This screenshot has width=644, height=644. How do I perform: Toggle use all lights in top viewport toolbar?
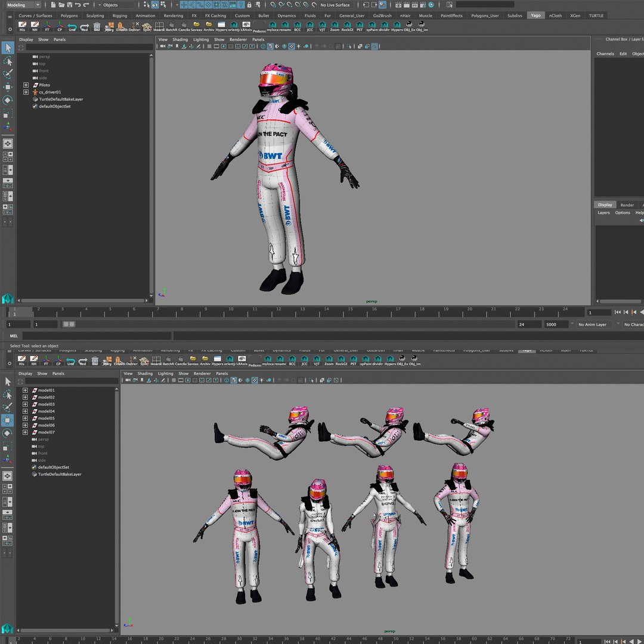pos(299,47)
